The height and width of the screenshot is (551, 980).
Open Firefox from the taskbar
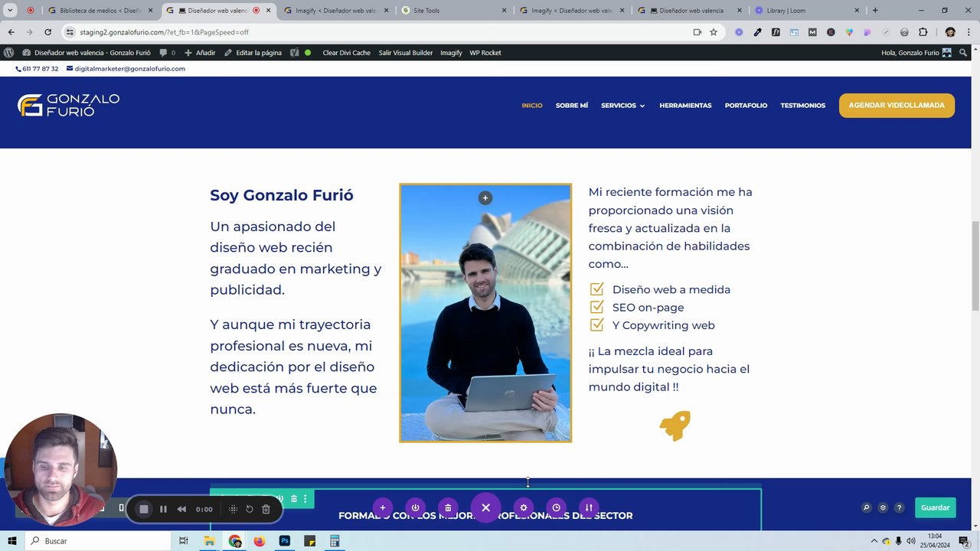(x=260, y=541)
